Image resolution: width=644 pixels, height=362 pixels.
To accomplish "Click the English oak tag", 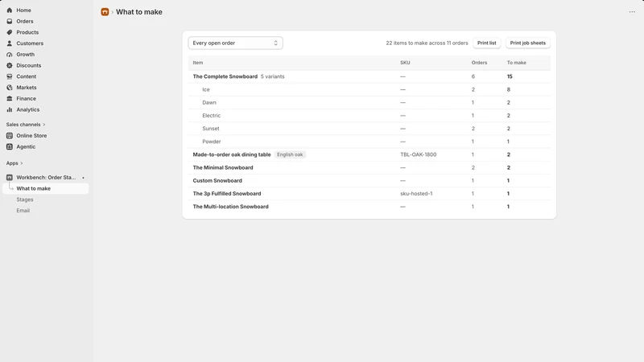I will point(290,154).
